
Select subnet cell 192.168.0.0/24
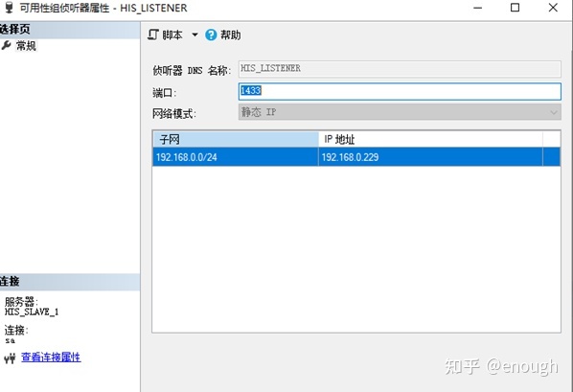236,157
